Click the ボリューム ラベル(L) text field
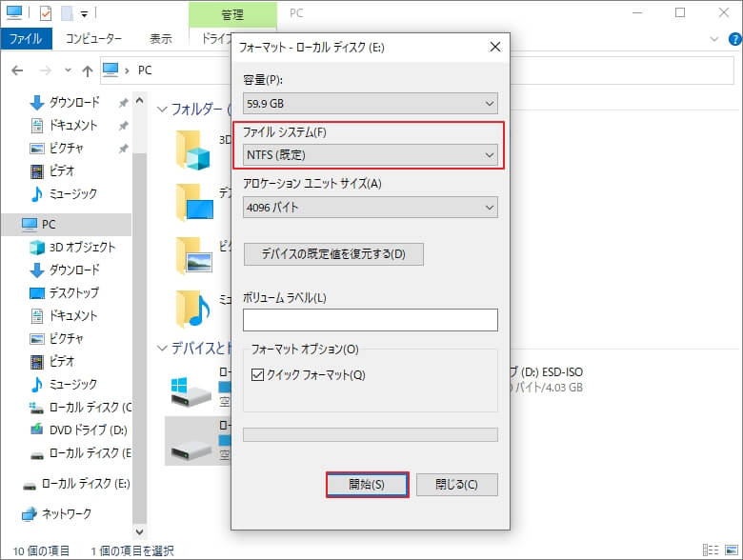This screenshot has width=743, height=560. (x=371, y=320)
